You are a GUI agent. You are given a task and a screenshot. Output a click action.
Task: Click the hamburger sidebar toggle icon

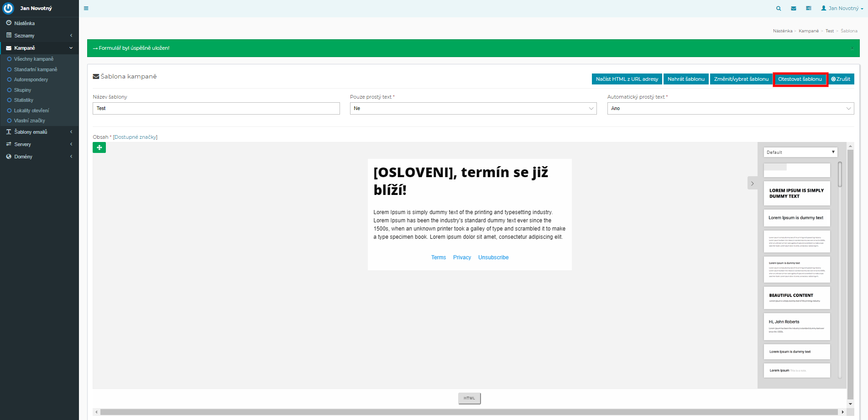point(86,8)
